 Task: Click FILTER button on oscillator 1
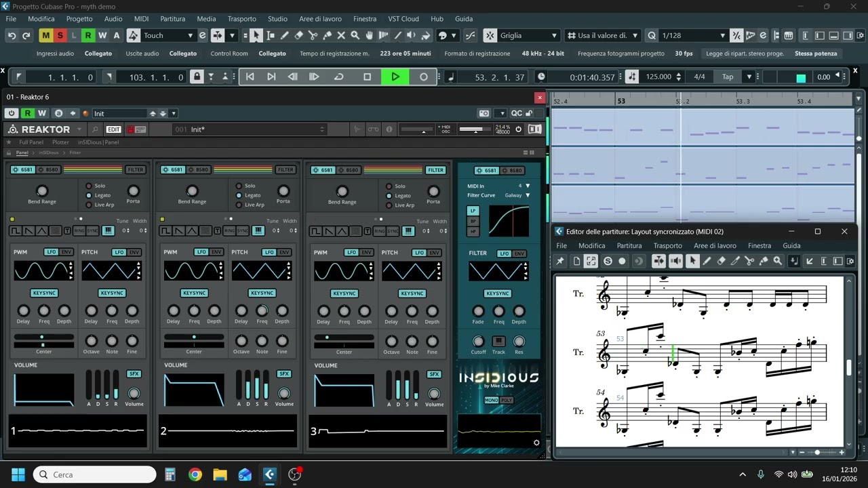135,170
